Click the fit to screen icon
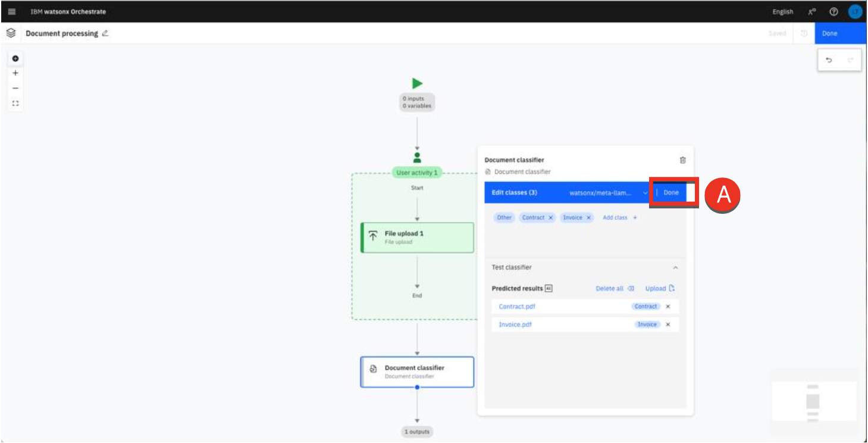This screenshot has height=443, width=868. tap(15, 103)
